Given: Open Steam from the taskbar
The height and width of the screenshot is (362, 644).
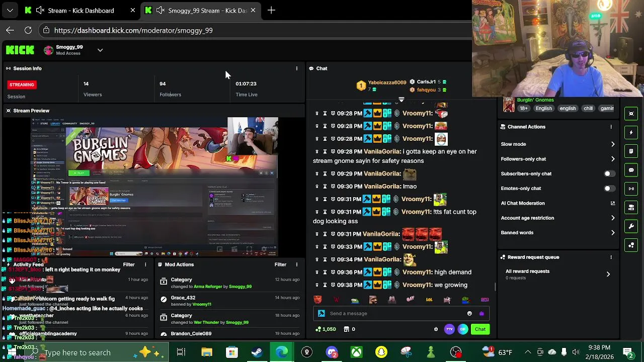Looking at the screenshot, I should click(257, 352).
